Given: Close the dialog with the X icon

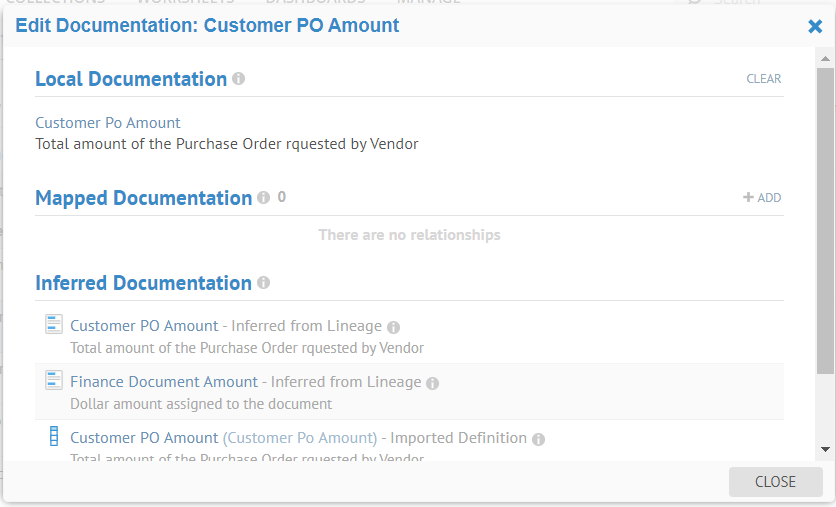Looking at the screenshot, I should (815, 26).
